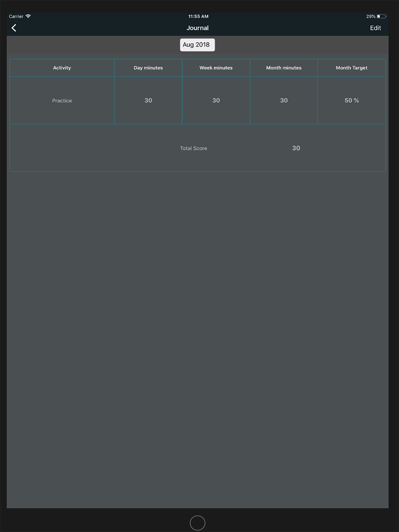Tap the iPad home button
Screen dimensions: 399x532
click(198, 523)
